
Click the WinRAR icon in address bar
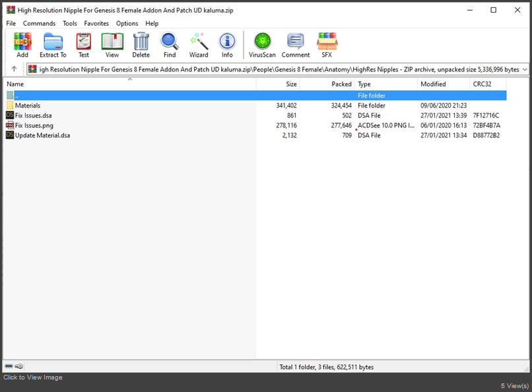click(32, 69)
